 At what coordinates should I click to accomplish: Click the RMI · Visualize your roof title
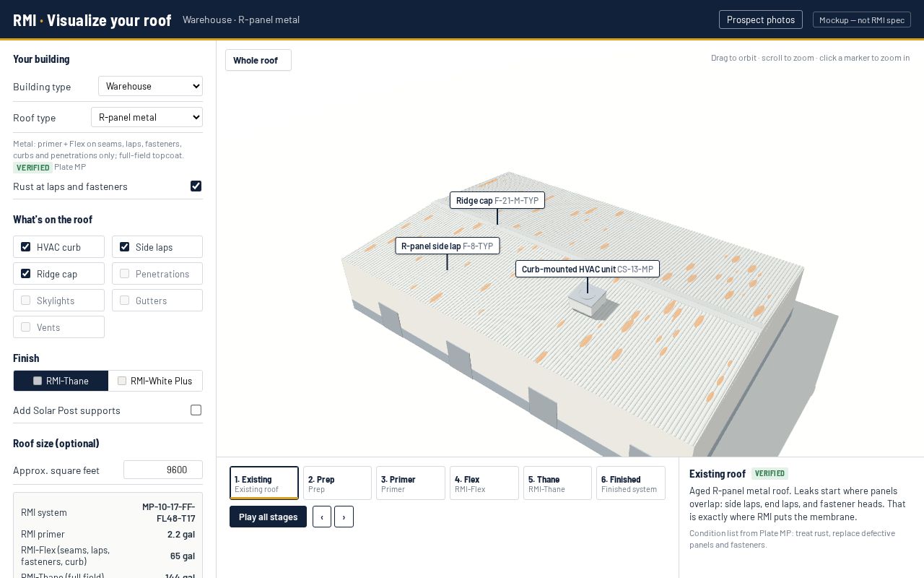pyautogui.click(x=92, y=20)
